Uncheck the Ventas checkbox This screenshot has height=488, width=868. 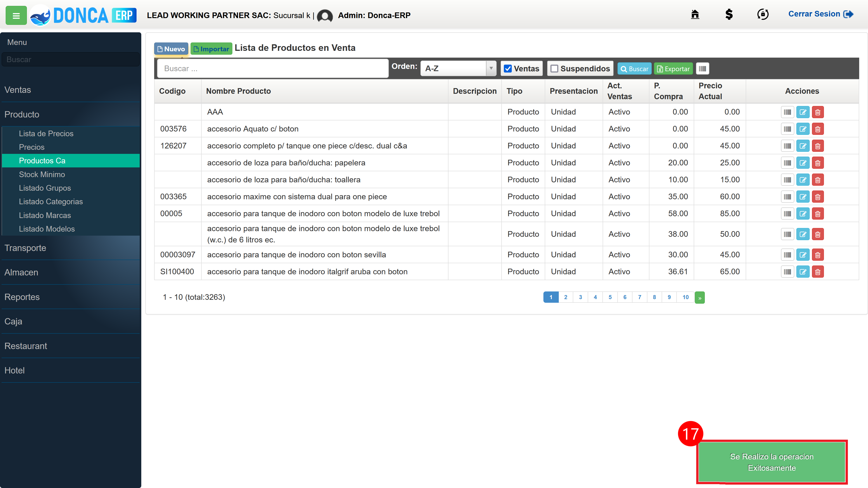pyautogui.click(x=508, y=69)
